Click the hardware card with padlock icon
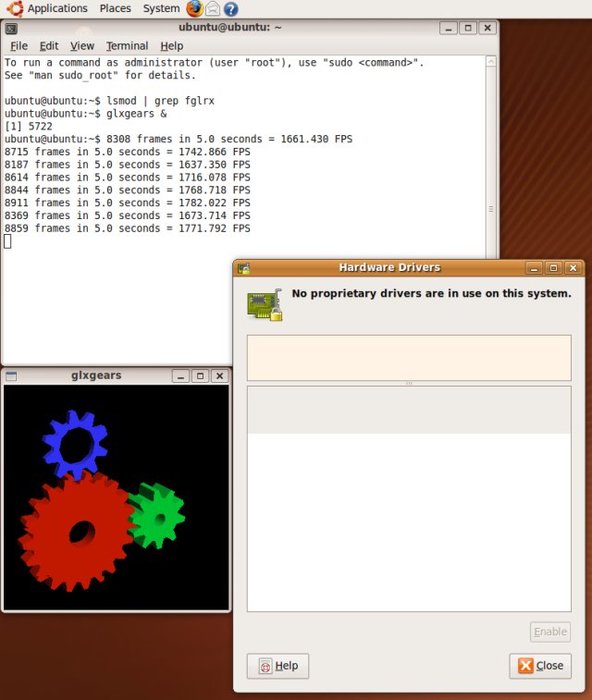The image size is (592, 700). pyautogui.click(x=265, y=305)
